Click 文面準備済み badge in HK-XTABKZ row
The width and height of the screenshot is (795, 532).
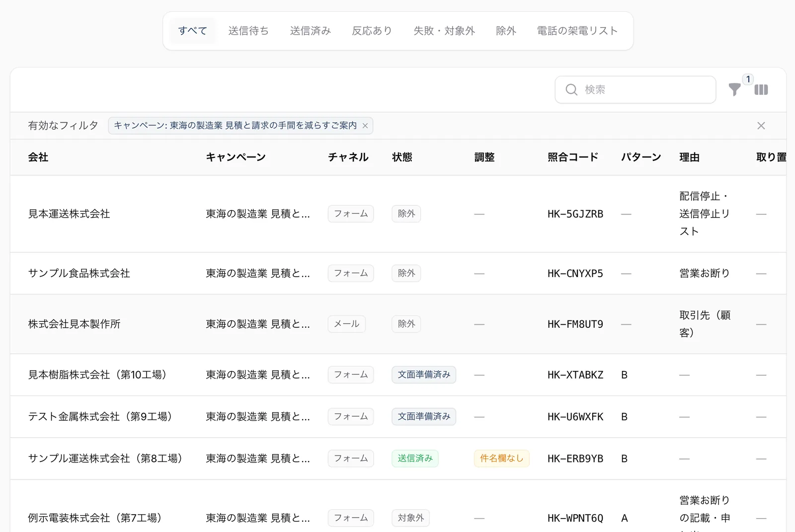pos(424,375)
